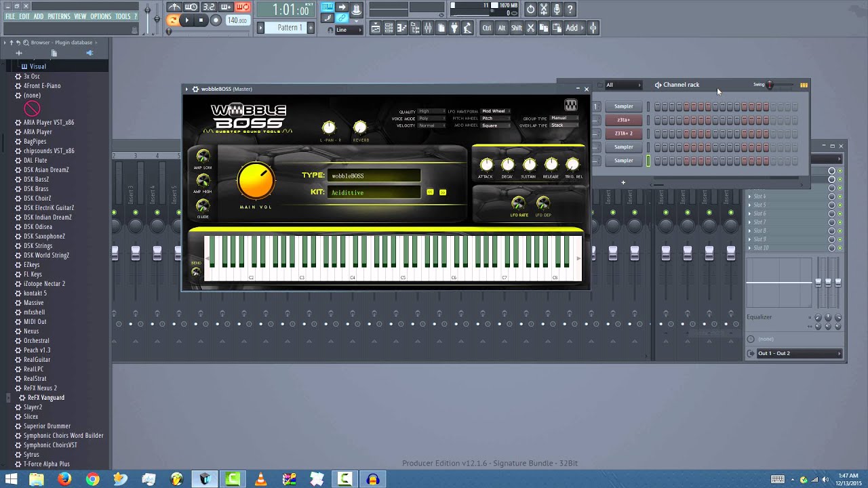Click the tempo field showing 140.000

[x=237, y=20]
